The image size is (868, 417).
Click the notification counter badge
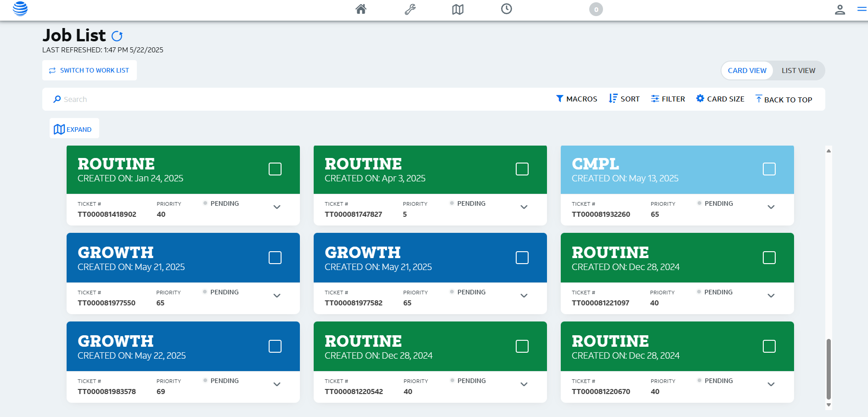click(596, 9)
